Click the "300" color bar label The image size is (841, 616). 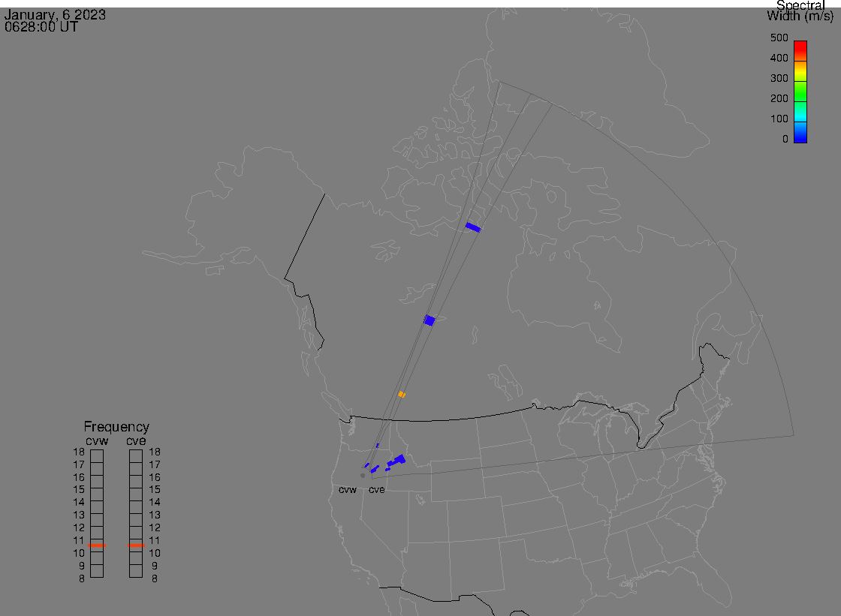(779, 78)
